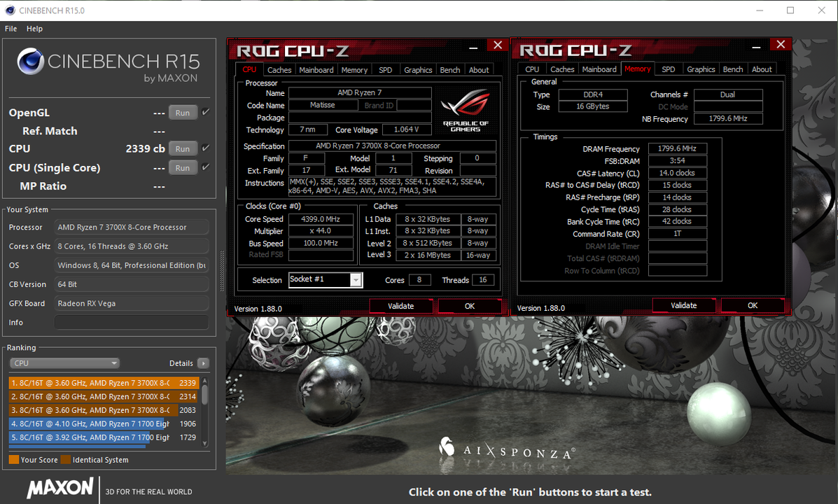Select rank 5 Ryzen 7 1700 3.92 GHz
The height and width of the screenshot is (504, 838).
[104, 437]
